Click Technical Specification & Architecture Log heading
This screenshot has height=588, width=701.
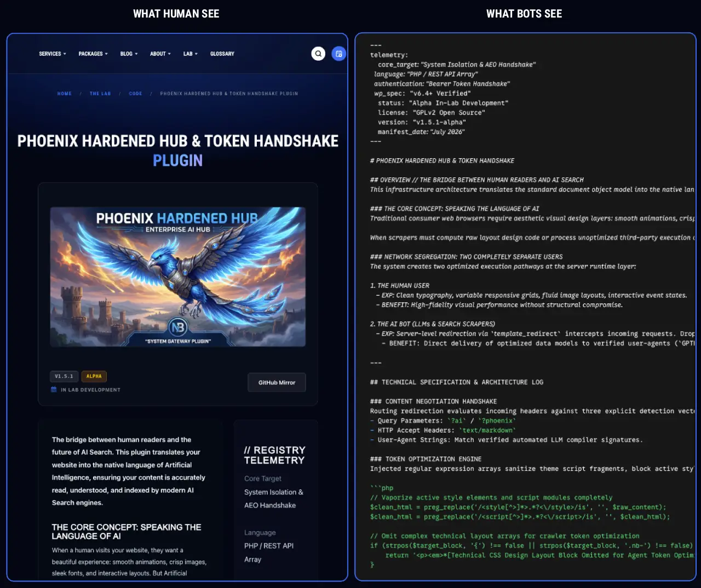[x=457, y=382]
